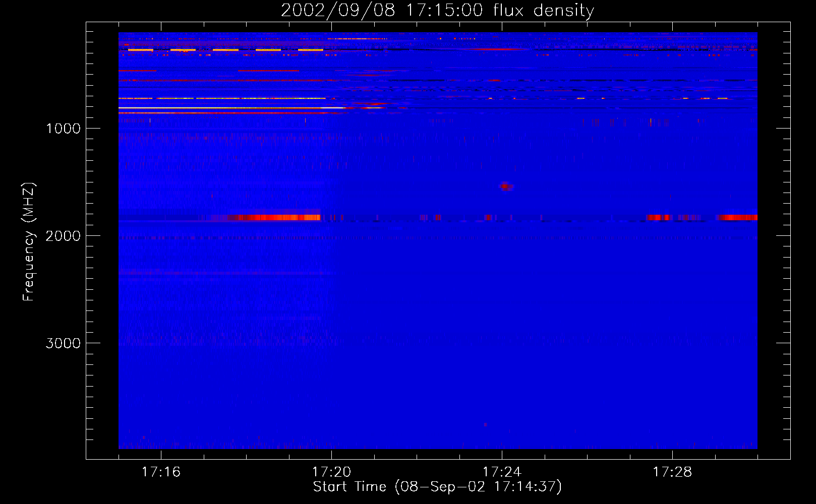The width and height of the screenshot is (816, 504).
Task: Click the 'Frequency (MHZ)' y-axis label
Action: [x=29, y=242]
